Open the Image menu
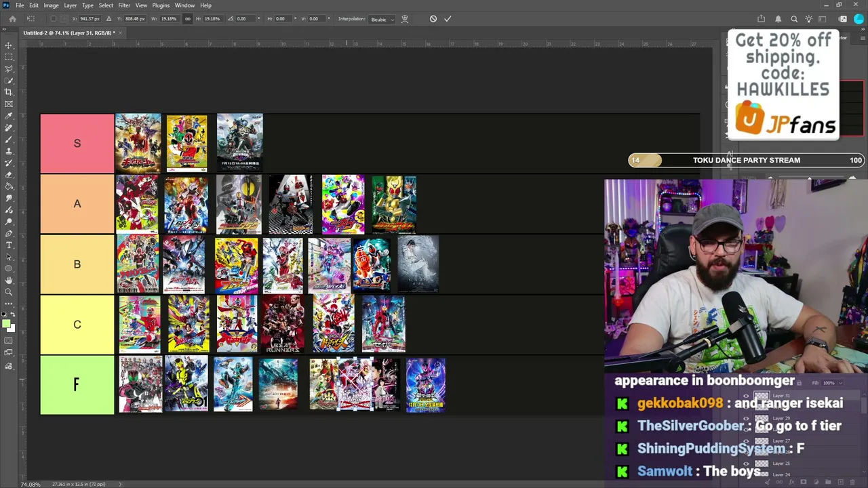868x488 pixels. 51,5
